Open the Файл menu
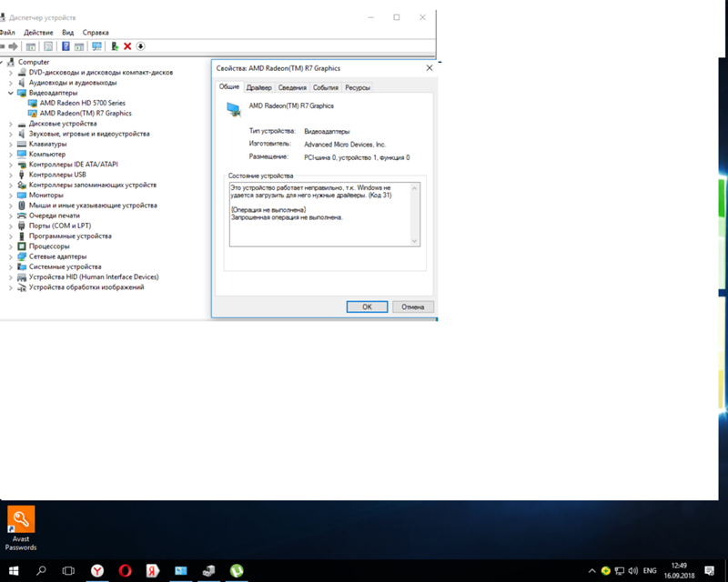Screen dimensions: 728x582 pos(7,33)
